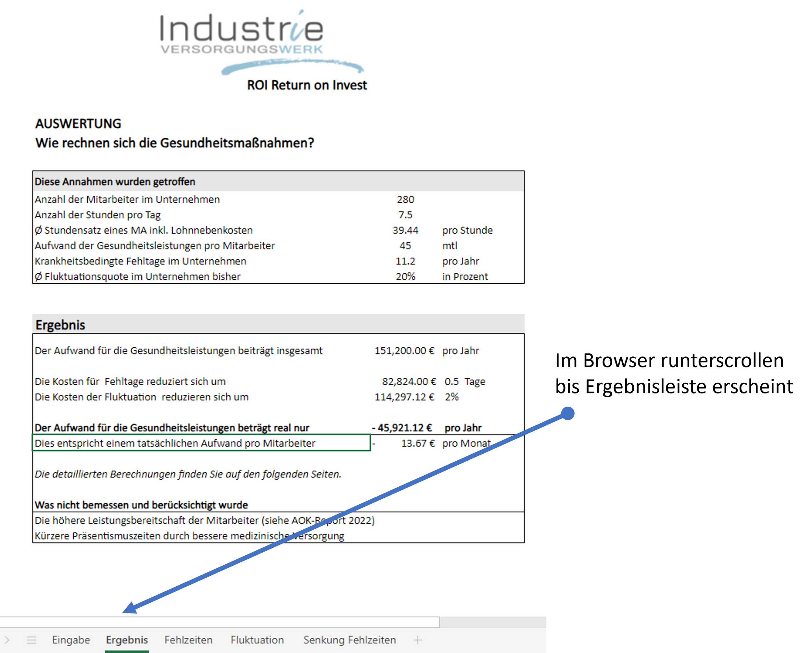Image resolution: width=812 pixels, height=653 pixels.
Task: Select the Fluktuationsquote 20% cell
Action: click(x=405, y=276)
